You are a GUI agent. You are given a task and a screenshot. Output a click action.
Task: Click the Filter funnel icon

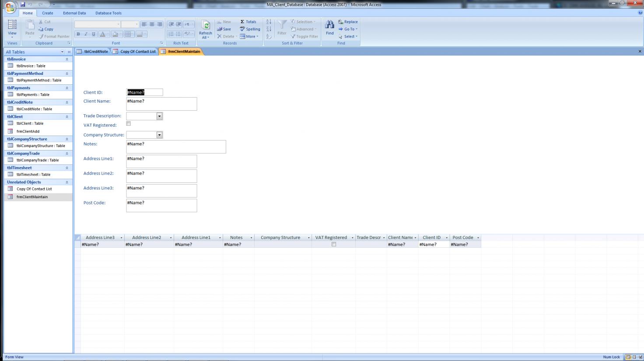pos(282,25)
